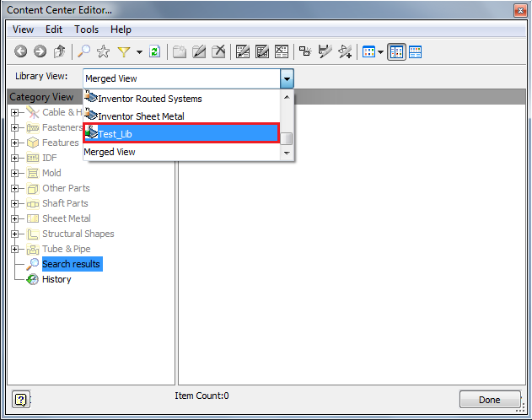
Task: Open the filter dropdown arrow
Action: pyautogui.click(x=139, y=52)
